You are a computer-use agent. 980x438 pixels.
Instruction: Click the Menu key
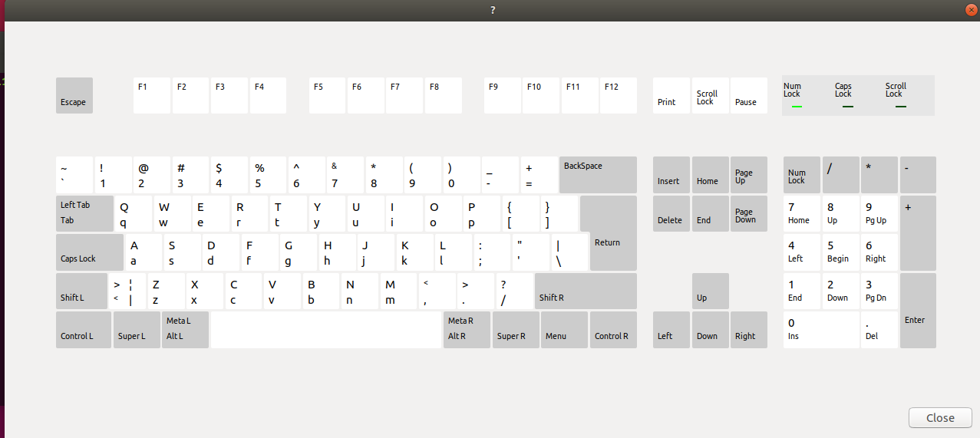[565, 330]
